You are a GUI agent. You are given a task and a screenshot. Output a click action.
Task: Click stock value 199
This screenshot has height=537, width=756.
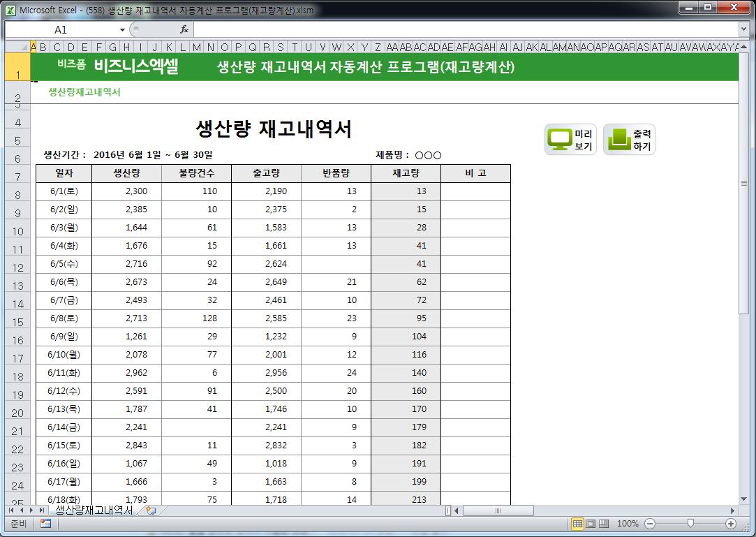(406, 482)
